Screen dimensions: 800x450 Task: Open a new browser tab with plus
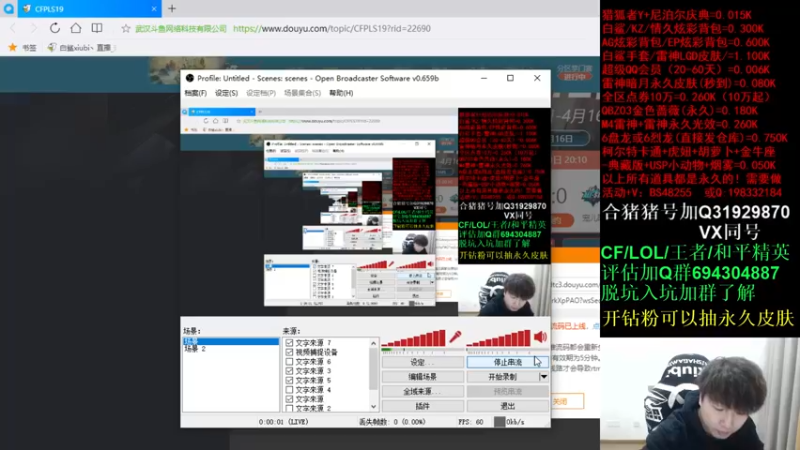coord(172,8)
